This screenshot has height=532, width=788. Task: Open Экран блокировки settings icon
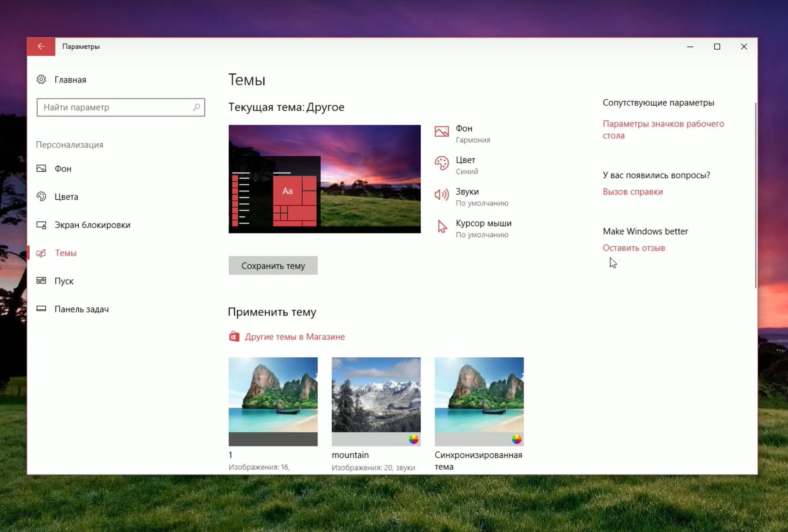41,225
